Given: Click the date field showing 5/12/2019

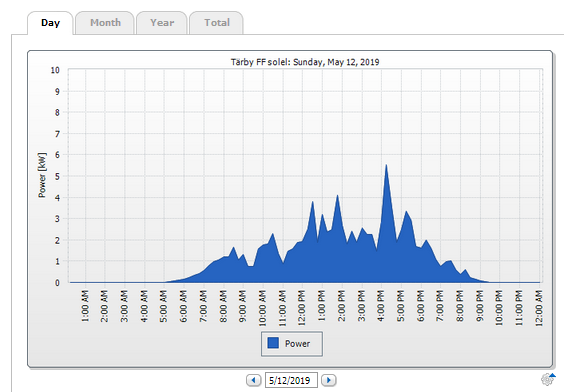Looking at the screenshot, I should click(x=291, y=380).
